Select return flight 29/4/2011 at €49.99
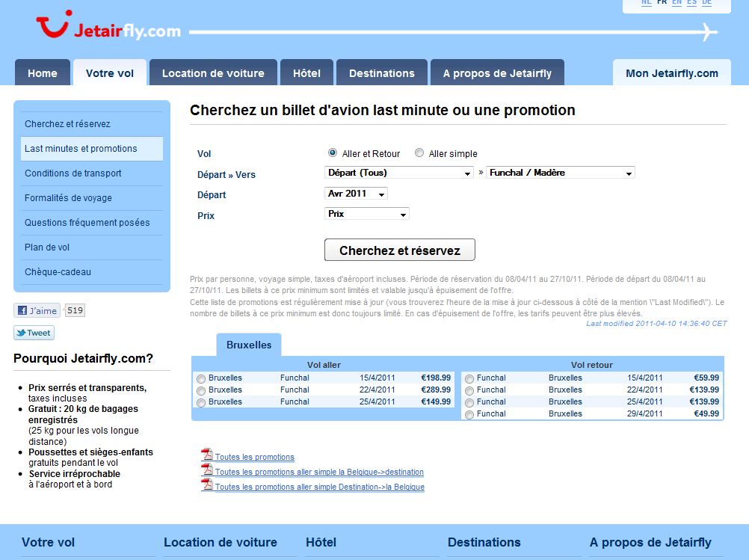This screenshot has height=560, width=749. pos(469,415)
